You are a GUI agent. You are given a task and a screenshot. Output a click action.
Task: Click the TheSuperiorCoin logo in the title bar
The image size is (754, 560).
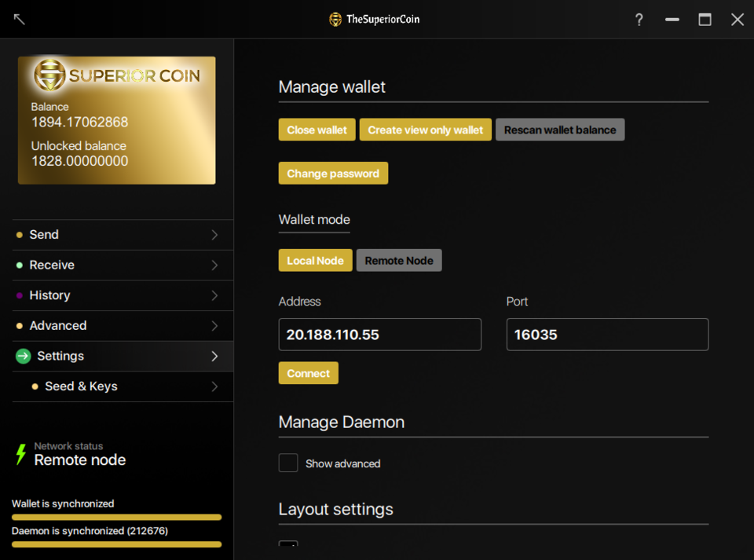[335, 19]
